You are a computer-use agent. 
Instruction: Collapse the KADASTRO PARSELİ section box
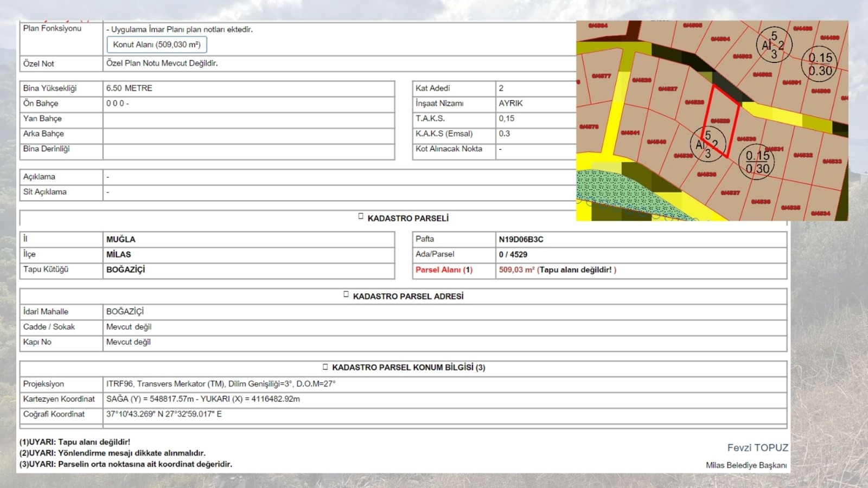click(361, 216)
